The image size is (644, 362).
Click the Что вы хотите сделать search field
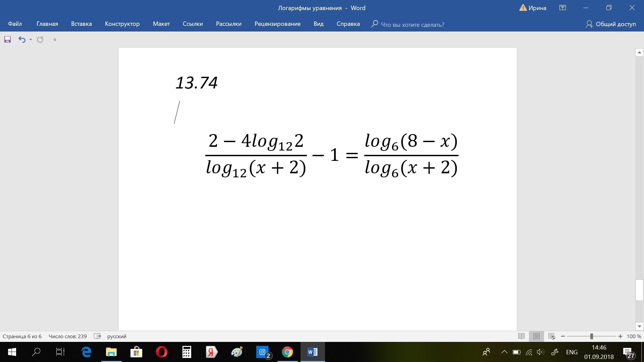pos(412,24)
